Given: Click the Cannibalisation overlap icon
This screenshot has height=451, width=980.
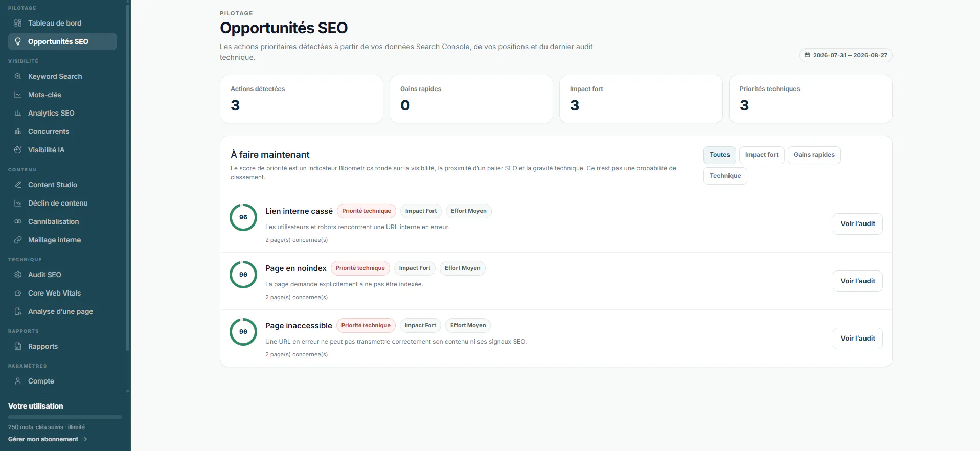Looking at the screenshot, I should point(18,221).
